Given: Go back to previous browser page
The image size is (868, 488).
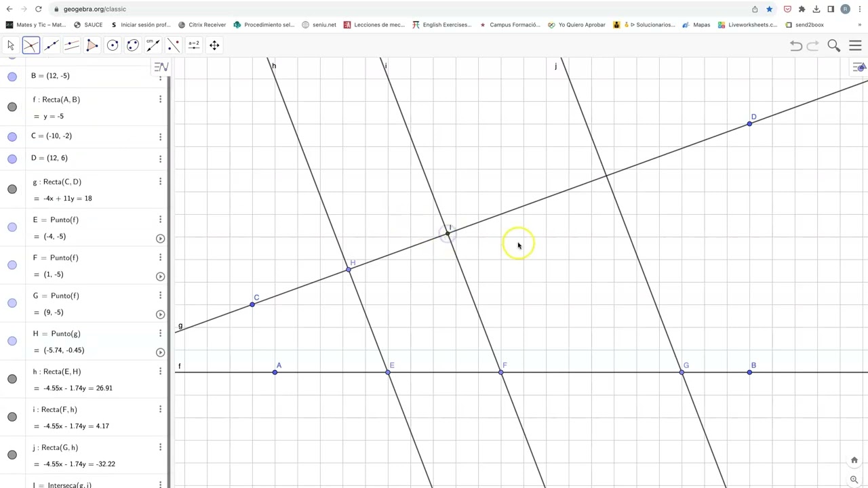Looking at the screenshot, I should 9,9.
